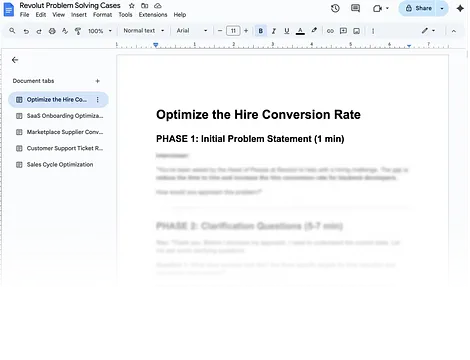The width and height of the screenshot is (470, 360).
Task: Start a video call with camera icon
Action: [x=377, y=8]
